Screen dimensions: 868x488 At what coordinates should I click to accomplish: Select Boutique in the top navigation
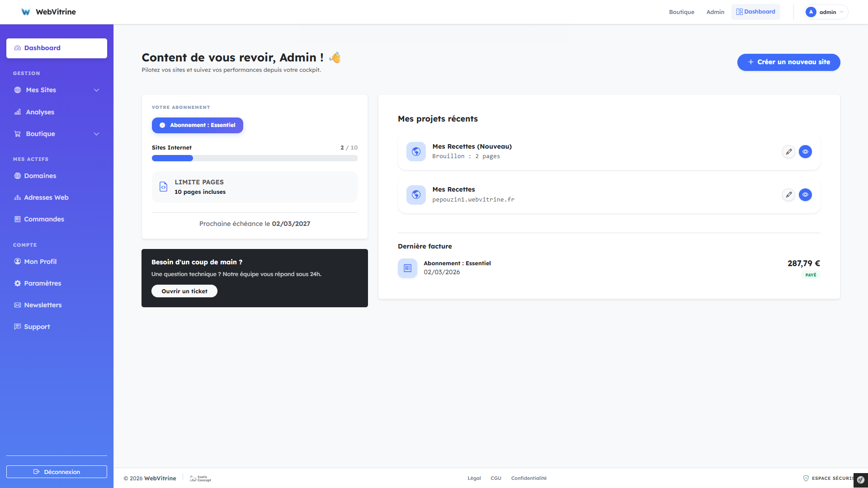click(681, 12)
